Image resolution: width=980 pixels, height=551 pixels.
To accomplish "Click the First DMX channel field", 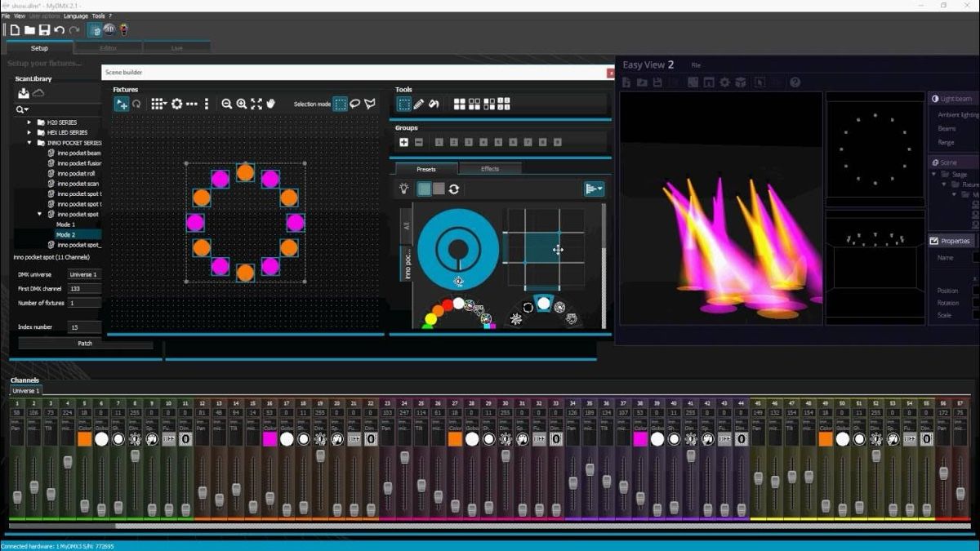I will [84, 288].
